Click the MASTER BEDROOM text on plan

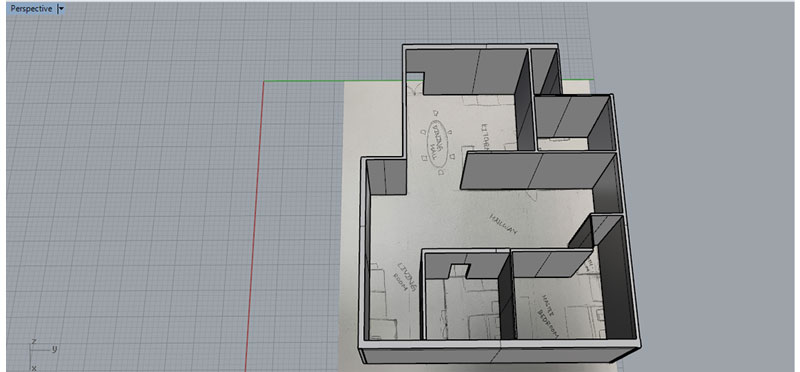(549, 316)
